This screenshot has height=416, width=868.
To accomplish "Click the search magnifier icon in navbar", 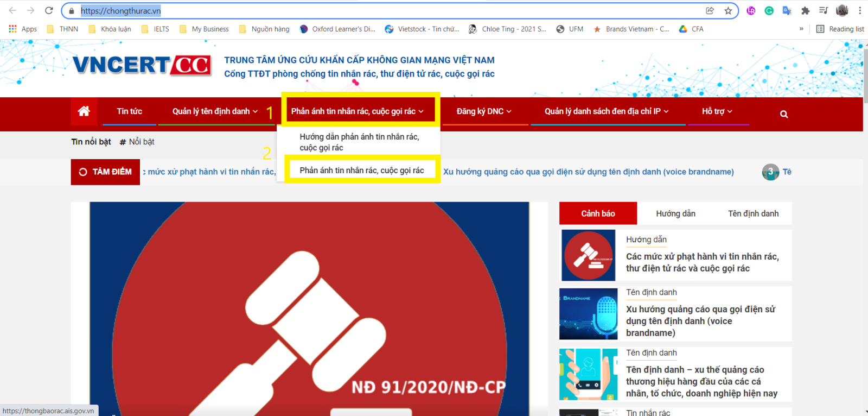I will 784,114.
